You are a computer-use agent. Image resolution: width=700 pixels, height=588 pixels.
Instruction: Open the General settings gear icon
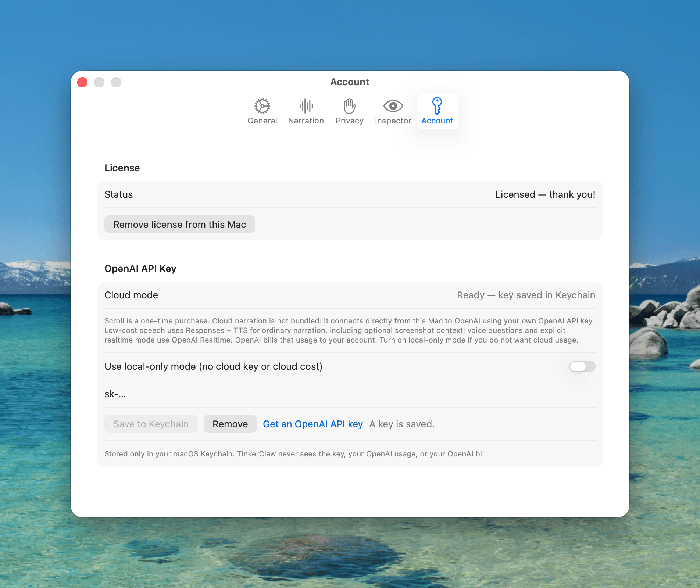tap(262, 111)
